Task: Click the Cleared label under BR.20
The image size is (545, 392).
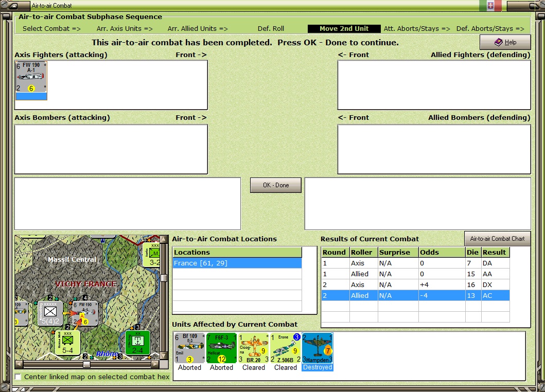Action: (253, 367)
